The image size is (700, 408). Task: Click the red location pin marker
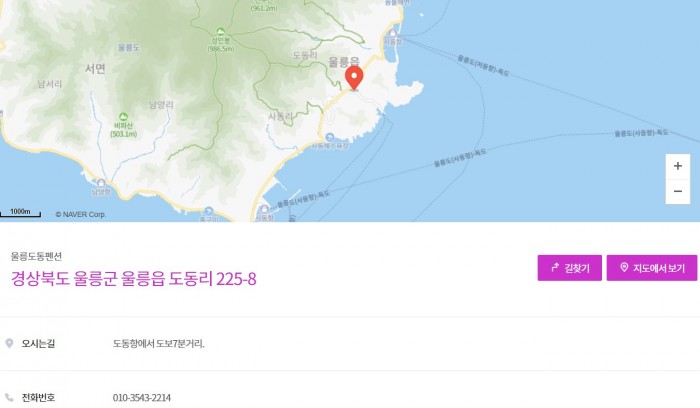pos(354,79)
